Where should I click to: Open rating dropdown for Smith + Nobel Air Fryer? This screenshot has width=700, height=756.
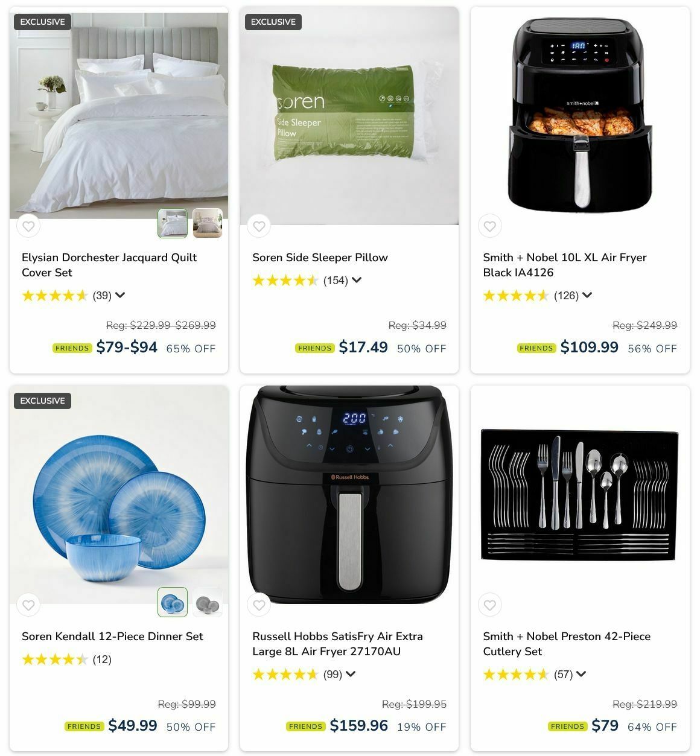point(587,295)
